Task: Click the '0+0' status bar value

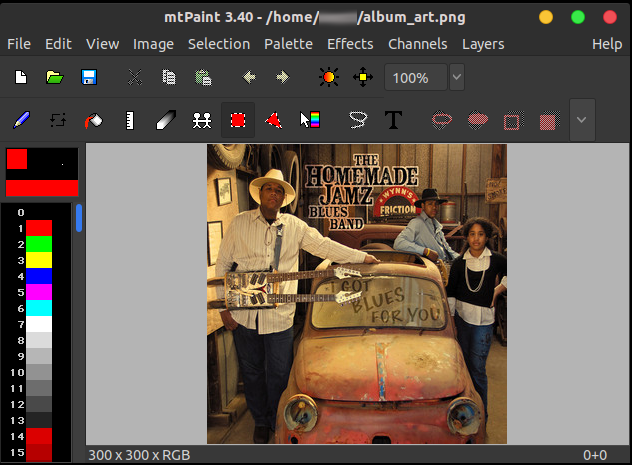Action: 595,455
